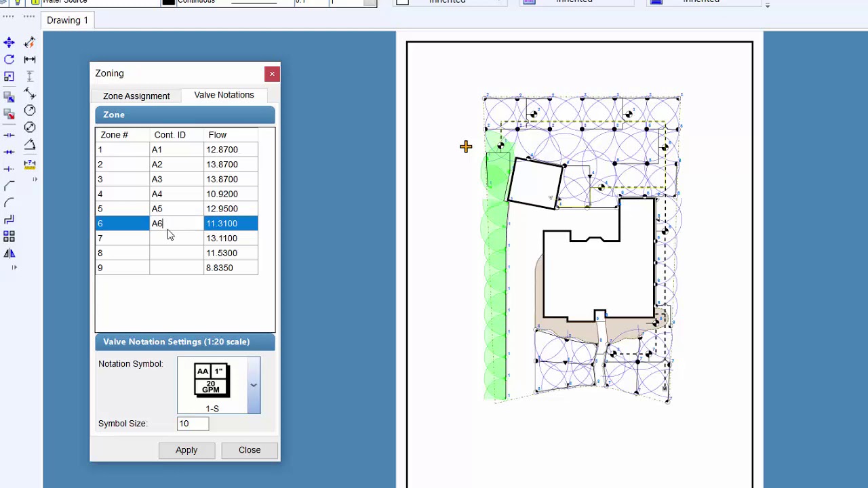Click the Valve Notation Settings header
868x488 pixels.
[x=185, y=342]
